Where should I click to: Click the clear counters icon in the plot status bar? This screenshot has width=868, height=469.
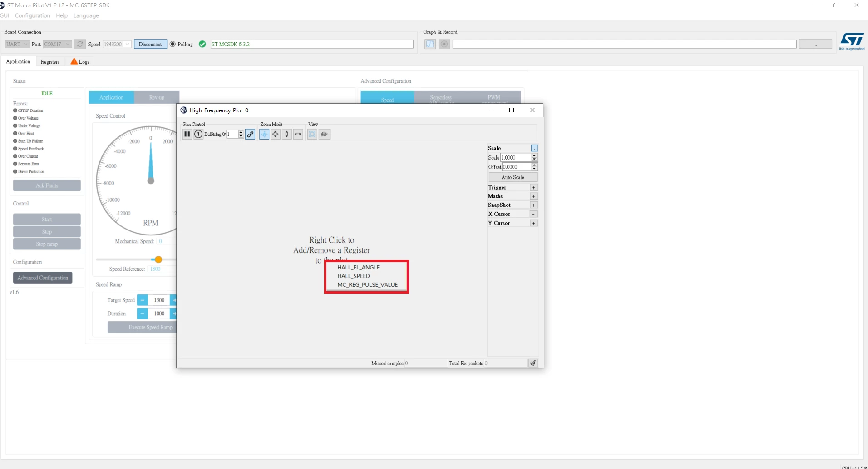[533, 363]
